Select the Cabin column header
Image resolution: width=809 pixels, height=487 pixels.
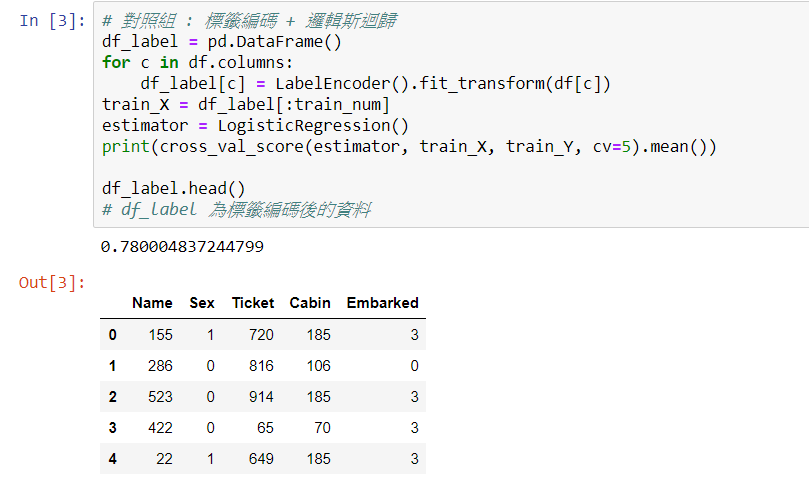coord(310,303)
